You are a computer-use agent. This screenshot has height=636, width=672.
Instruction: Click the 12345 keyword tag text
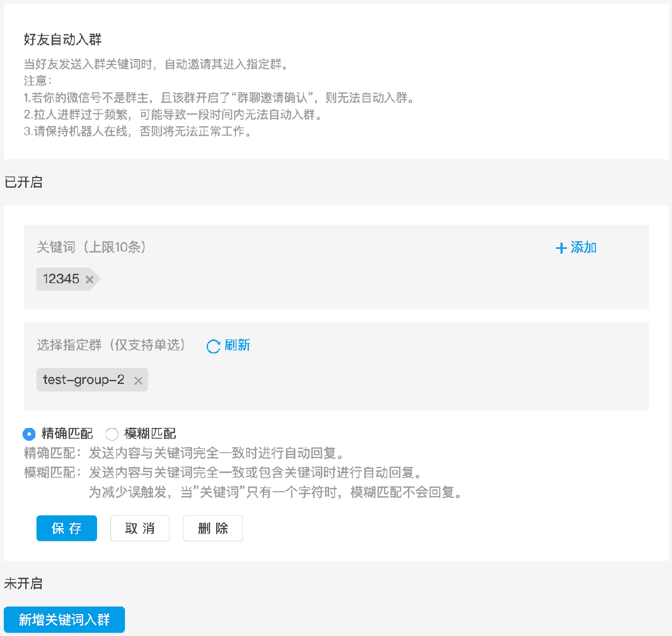(x=61, y=279)
